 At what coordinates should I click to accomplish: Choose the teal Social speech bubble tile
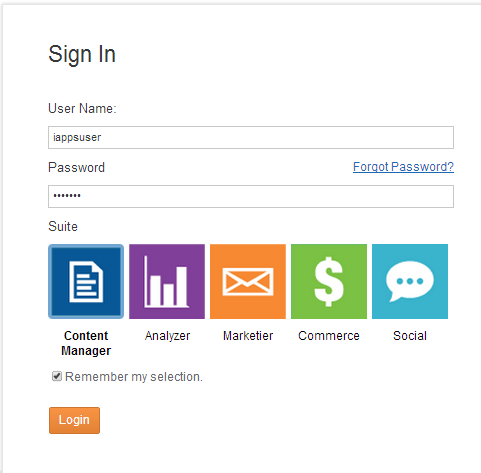click(x=410, y=281)
